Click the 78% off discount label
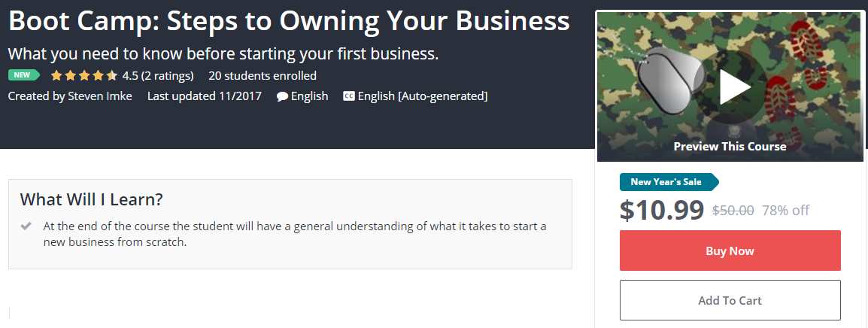The image size is (868, 328). pyautogui.click(x=785, y=211)
